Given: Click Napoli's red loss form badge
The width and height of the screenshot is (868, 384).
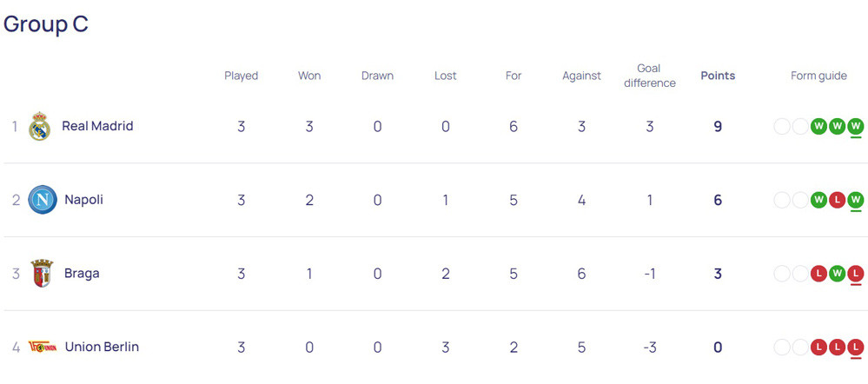Looking at the screenshot, I should 837,201.
